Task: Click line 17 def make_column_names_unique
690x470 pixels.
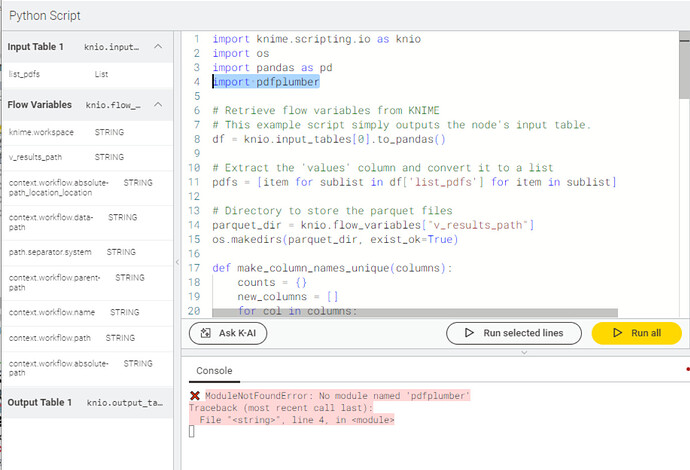Action: (x=332, y=268)
